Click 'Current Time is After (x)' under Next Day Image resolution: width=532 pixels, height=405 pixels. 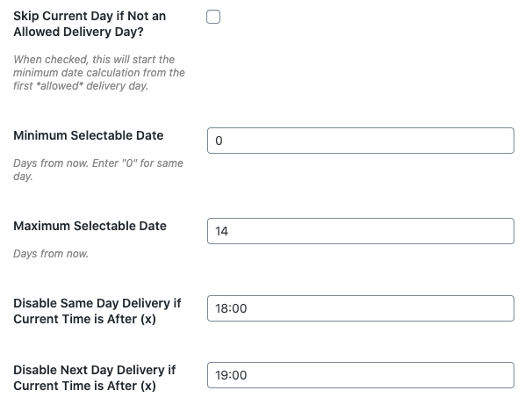pyautogui.click(x=85, y=386)
